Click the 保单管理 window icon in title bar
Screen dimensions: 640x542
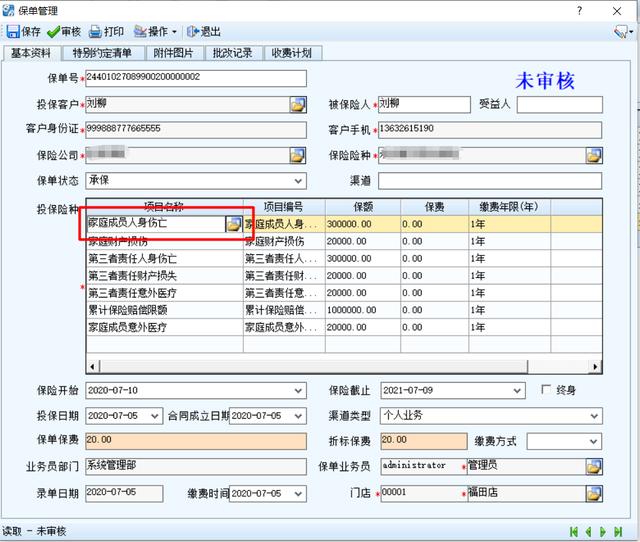coord(8,10)
